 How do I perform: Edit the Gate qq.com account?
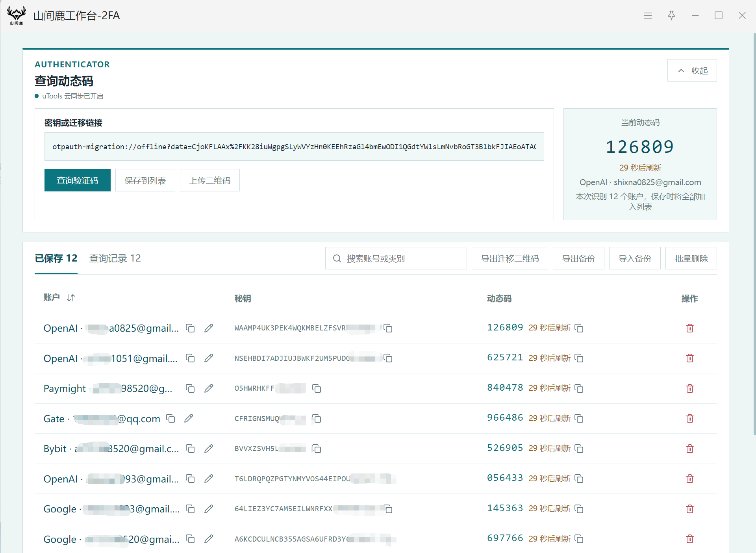(189, 418)
